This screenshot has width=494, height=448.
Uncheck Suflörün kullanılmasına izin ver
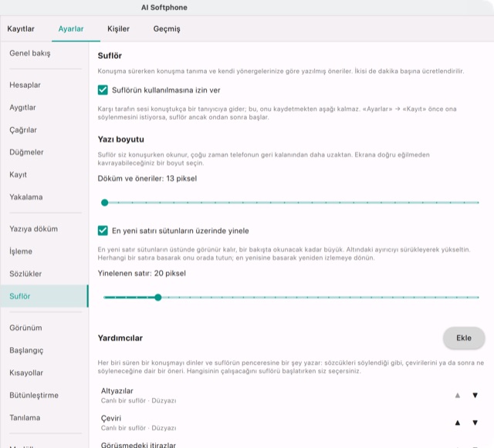tap(103, 90)
